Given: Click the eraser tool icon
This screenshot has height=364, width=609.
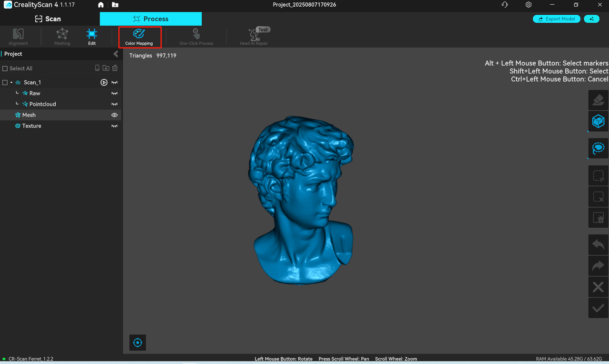Looking at the screenshot, I should coord(598,100).
